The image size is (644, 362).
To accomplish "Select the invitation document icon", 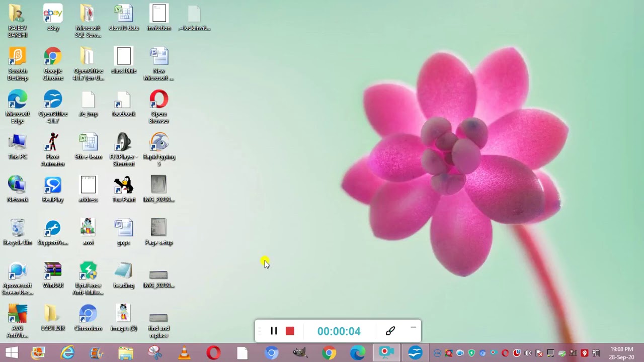I will point(159,18).
